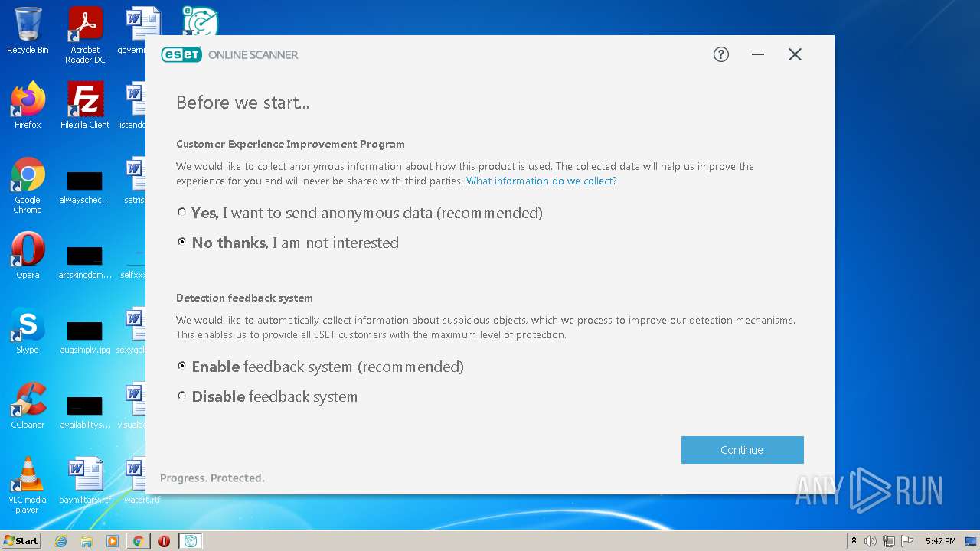Open FileZilla Client desktop icon
This screenshot has width=980, height=551.
click(85, 106)
